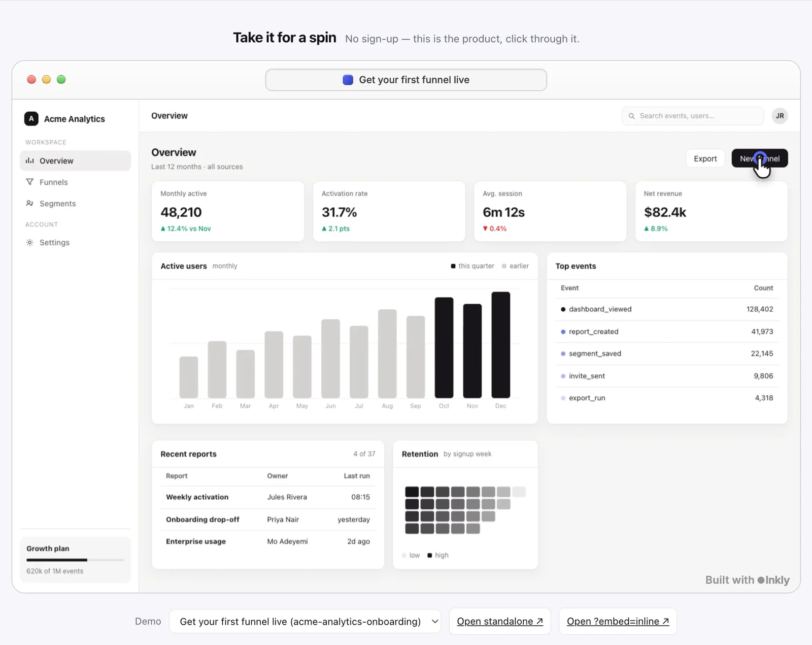The image size is (812, 645).
Task: Click the Net revenue $82.4k card
Action: coord(711,211)
